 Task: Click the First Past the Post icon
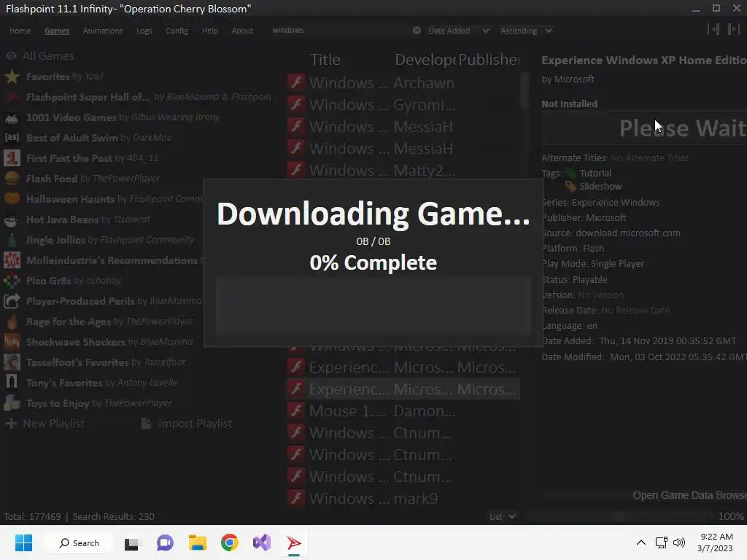(x=12, y=158)
